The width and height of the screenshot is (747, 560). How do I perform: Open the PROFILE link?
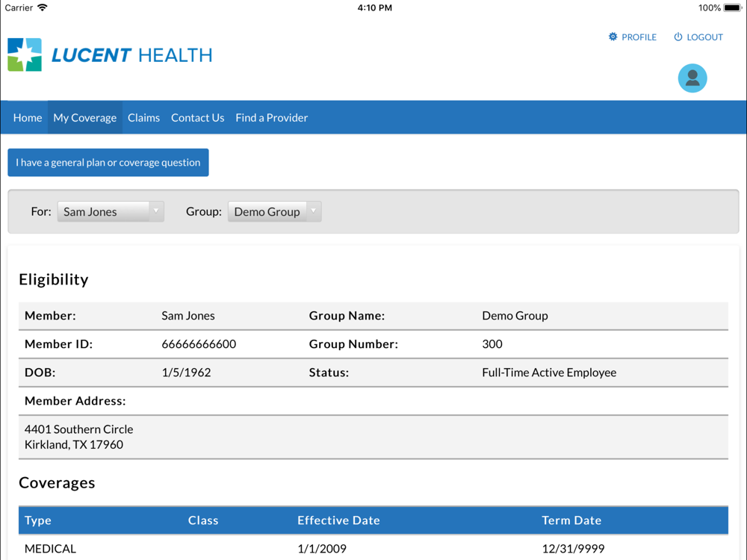point(639,37)
